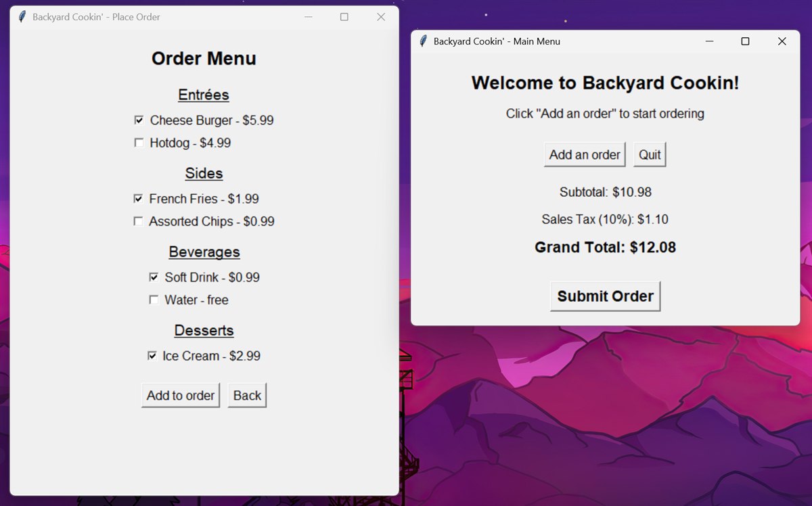Click the Welcome to Backyard Cookin! heading
This screenshot has height=506, width=812.
605,83
